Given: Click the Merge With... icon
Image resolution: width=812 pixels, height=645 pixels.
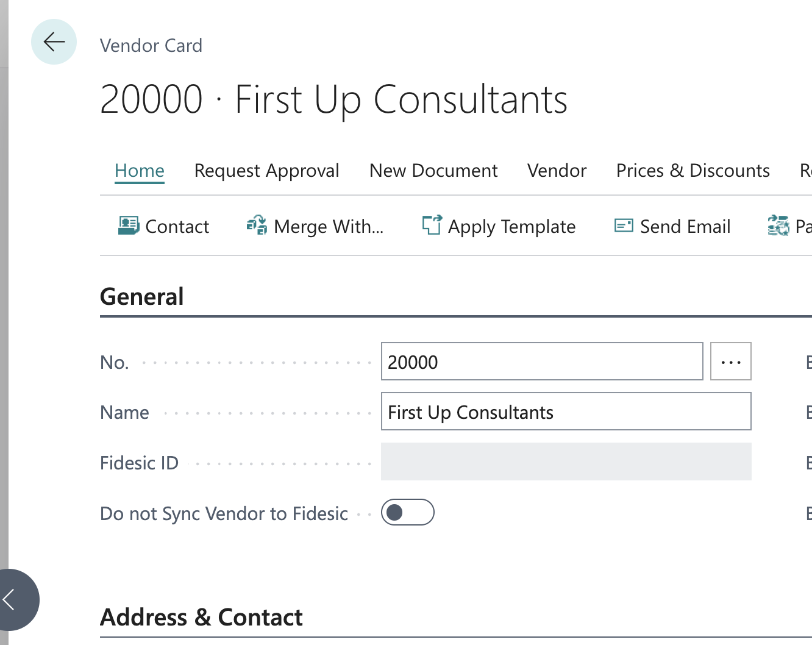Looking at the screenshot, I should 257,226.
